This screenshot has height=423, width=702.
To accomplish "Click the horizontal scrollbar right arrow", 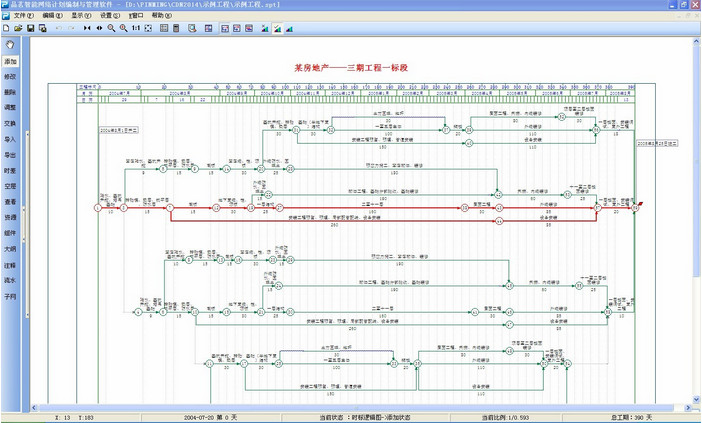I will point(688,408).
